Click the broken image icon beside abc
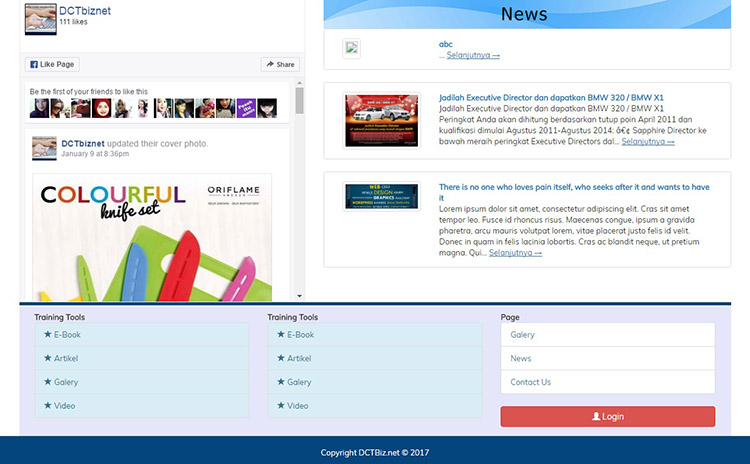The height and width of the screenshot is (464, 750). [351, 48]
